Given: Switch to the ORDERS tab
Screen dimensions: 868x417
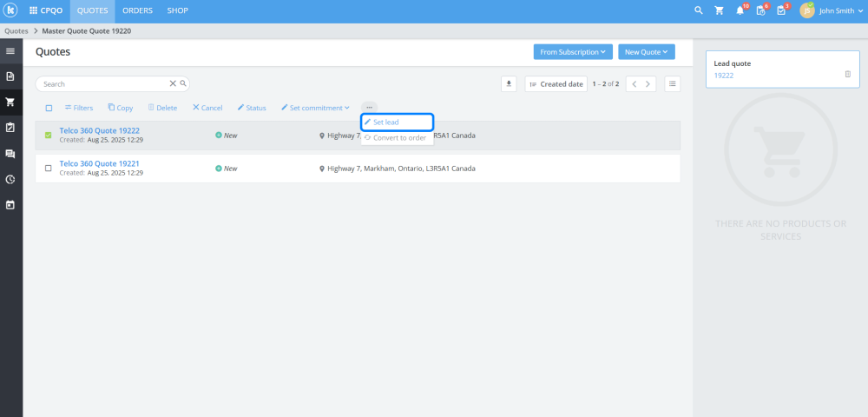Looking at the screenshot, I should point(137,10).
